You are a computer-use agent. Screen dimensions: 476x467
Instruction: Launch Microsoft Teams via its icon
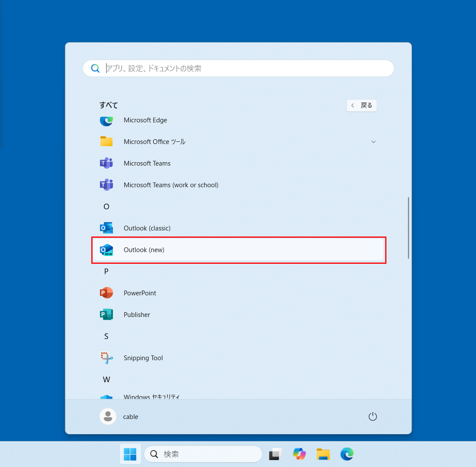106,163
